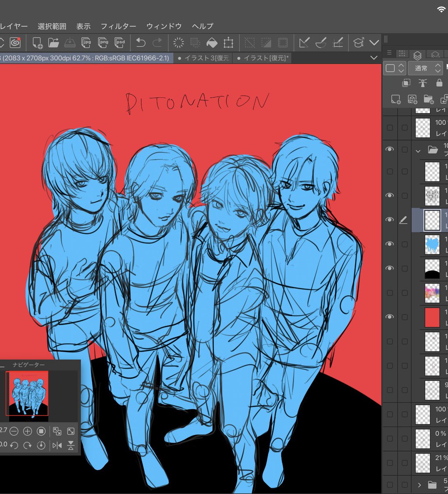The image size is (448, 494).
Task: Expand the command bar overflow chevron
Action: (x=374, y=42)
